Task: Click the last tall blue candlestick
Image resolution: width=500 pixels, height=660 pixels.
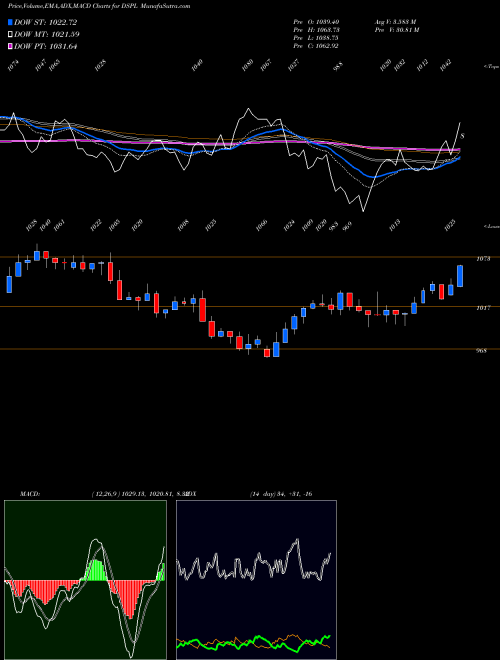Action: 460,276
